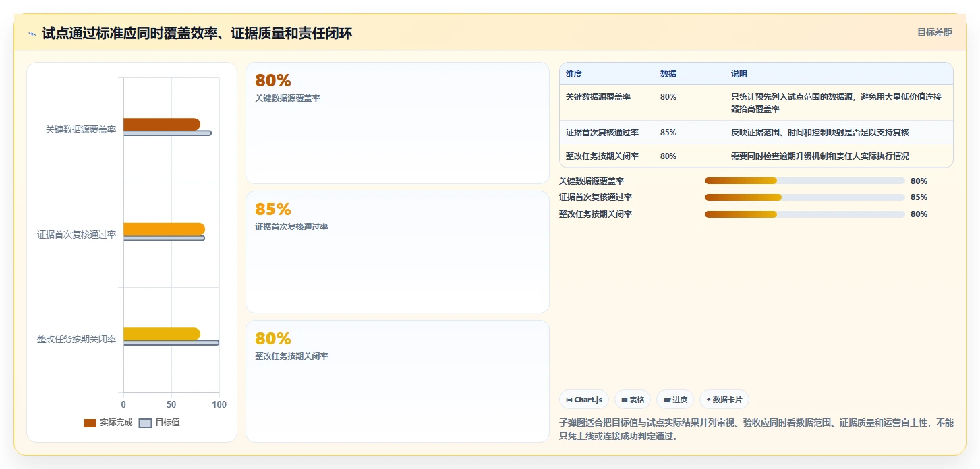Select the Chart.js tag chip
Screen dimensions: 980x469
coord(584,400)
